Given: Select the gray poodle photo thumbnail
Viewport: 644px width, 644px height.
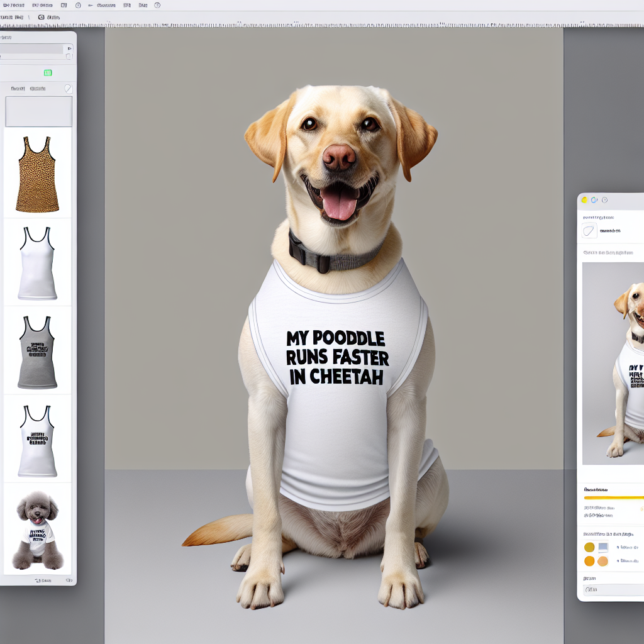Looking at the screenshot, I should (37, 530).
